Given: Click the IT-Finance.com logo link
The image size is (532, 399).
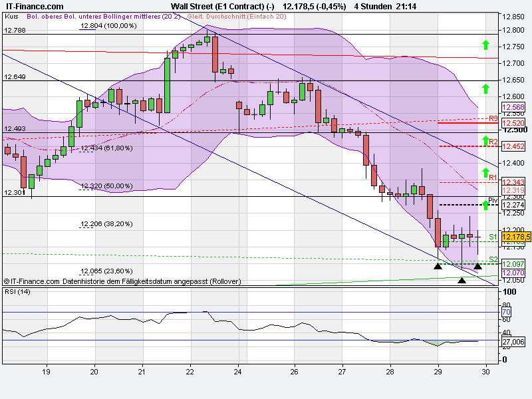Looking at the screenshot, I should (35, 5).
